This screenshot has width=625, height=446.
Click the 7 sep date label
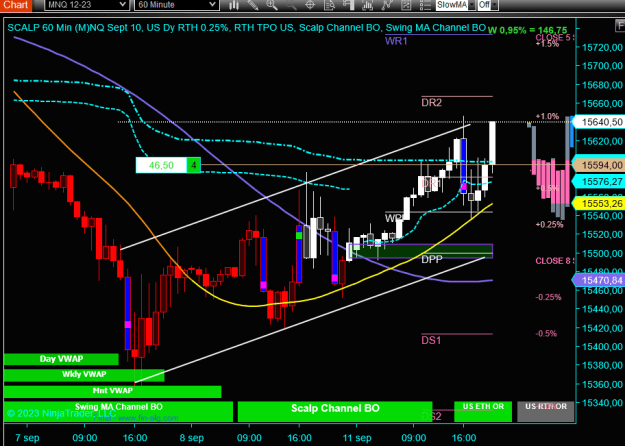(27, 438)
